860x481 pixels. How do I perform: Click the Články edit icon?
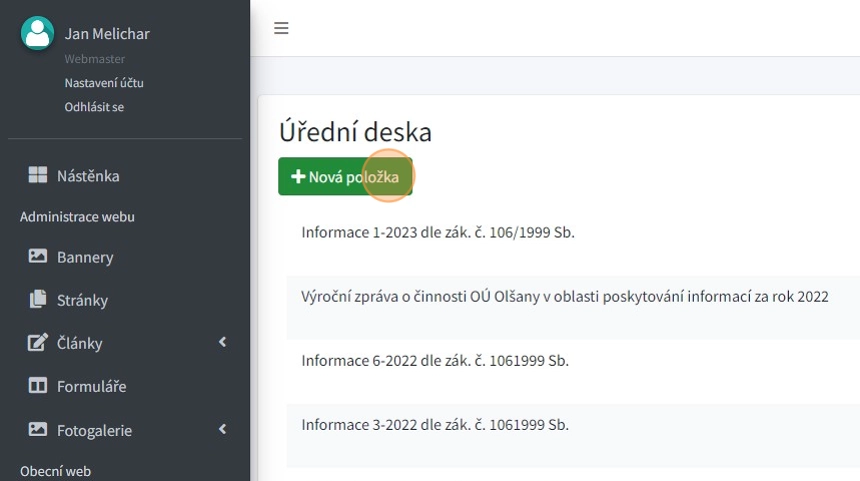[x=38, y=343]
